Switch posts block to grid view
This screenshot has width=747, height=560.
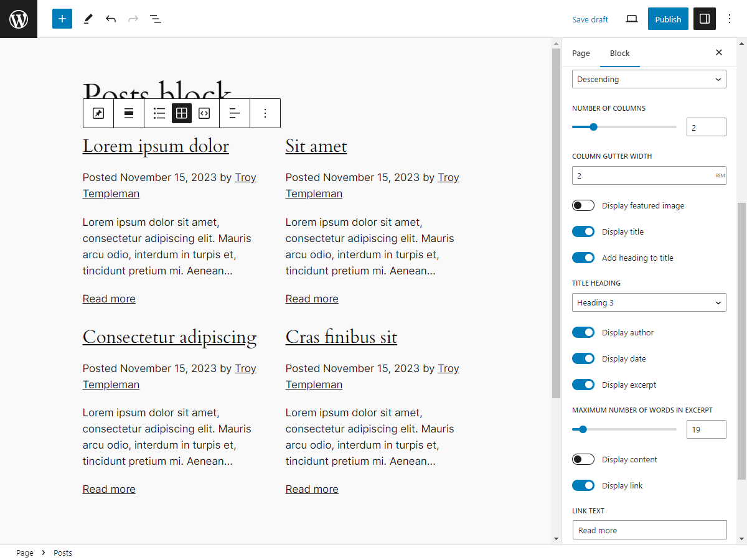click(182, 113)
